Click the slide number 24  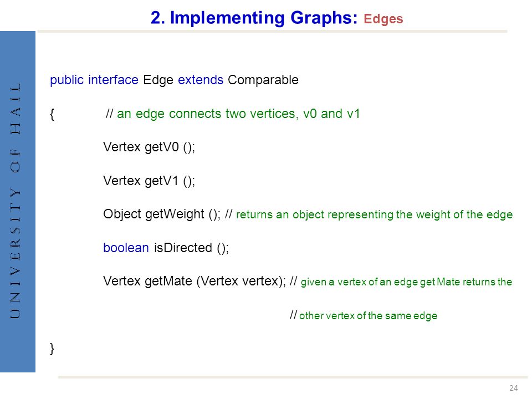(513, 388)
